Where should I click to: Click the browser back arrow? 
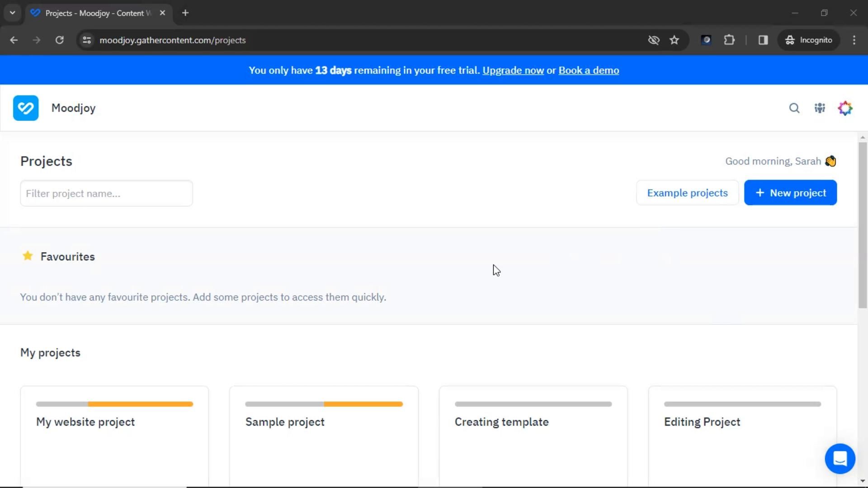click(x=14, y=40)
